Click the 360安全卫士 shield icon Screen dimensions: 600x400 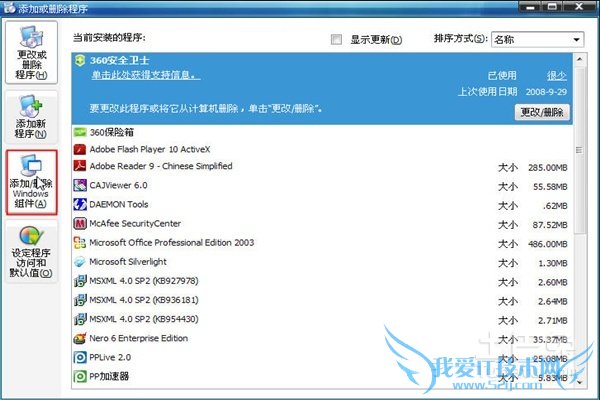click(x=80, y=60)
